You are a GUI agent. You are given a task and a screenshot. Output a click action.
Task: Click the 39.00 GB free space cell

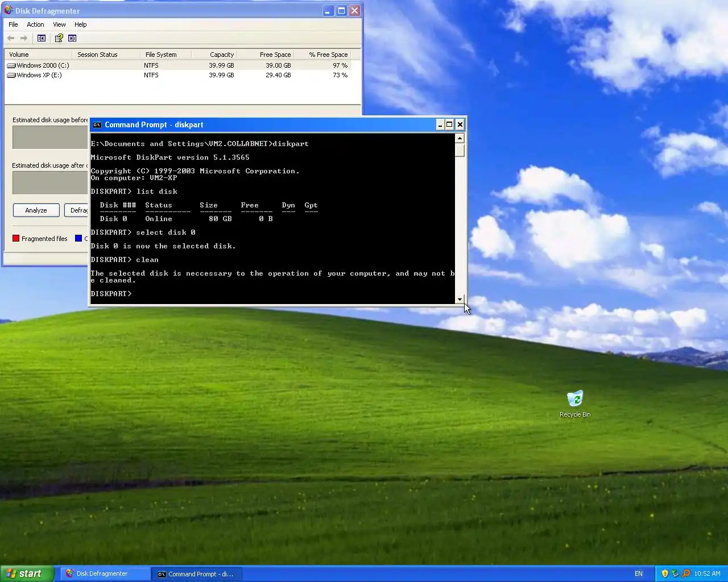pyautogui.click(x=278, y=65)
